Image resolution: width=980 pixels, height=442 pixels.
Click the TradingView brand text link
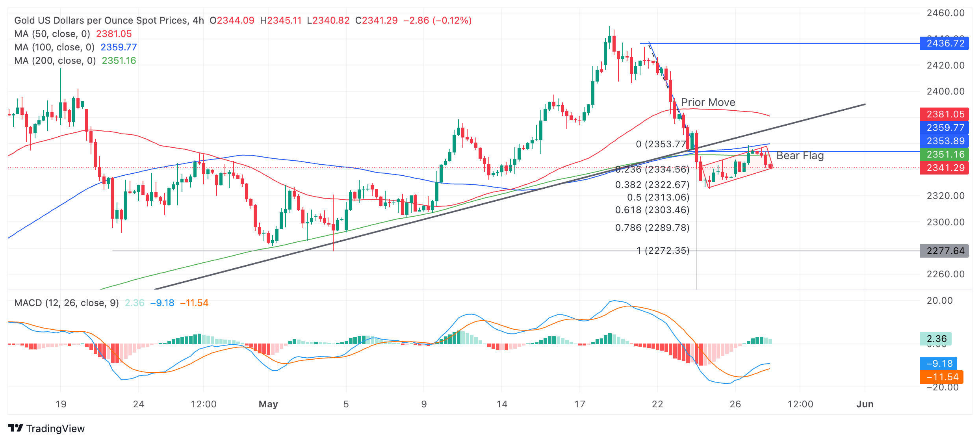coord(55,429)
